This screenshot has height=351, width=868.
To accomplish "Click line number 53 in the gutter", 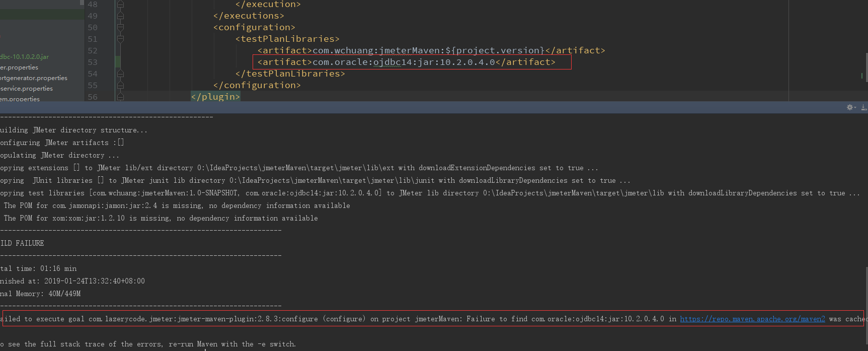I will 93,62.
